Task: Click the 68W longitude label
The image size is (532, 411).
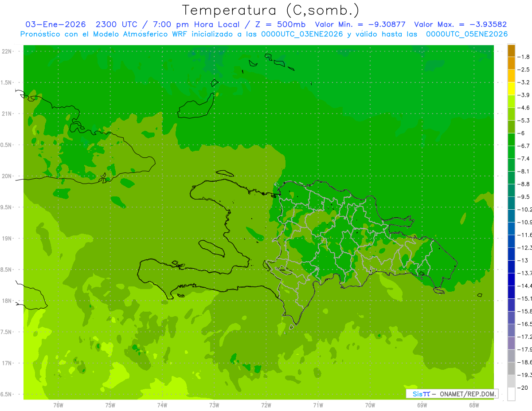Action: tap(474, 405)
